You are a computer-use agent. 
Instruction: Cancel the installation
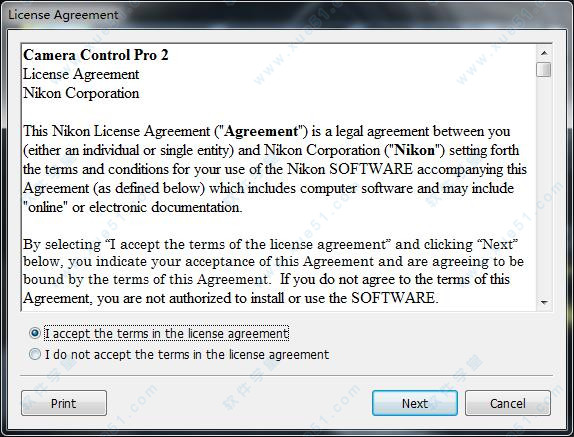pyautogui.click(x=508, y=403)
